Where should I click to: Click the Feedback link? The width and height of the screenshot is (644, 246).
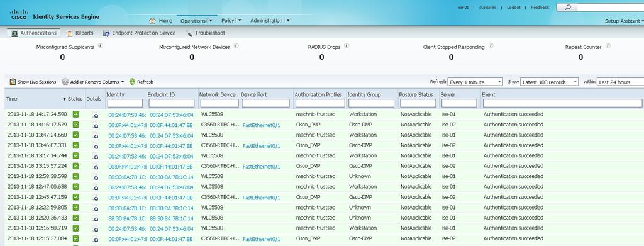tap(540, 8)
